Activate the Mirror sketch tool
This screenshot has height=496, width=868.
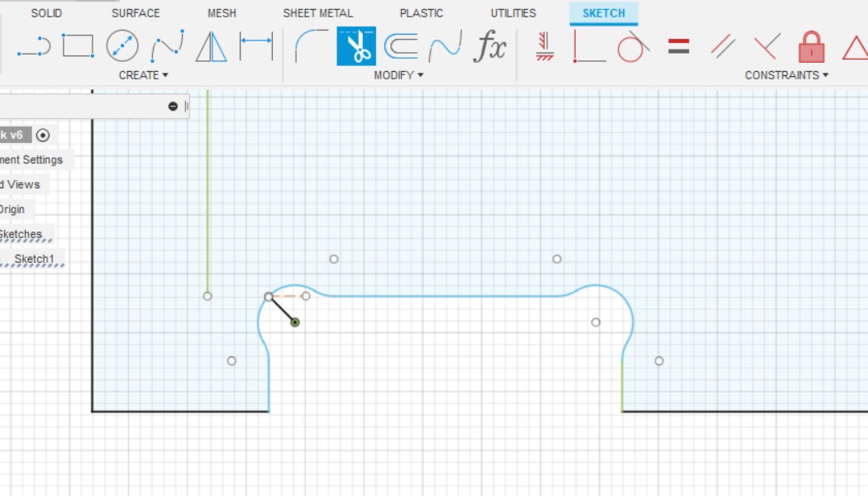point(211,46)
